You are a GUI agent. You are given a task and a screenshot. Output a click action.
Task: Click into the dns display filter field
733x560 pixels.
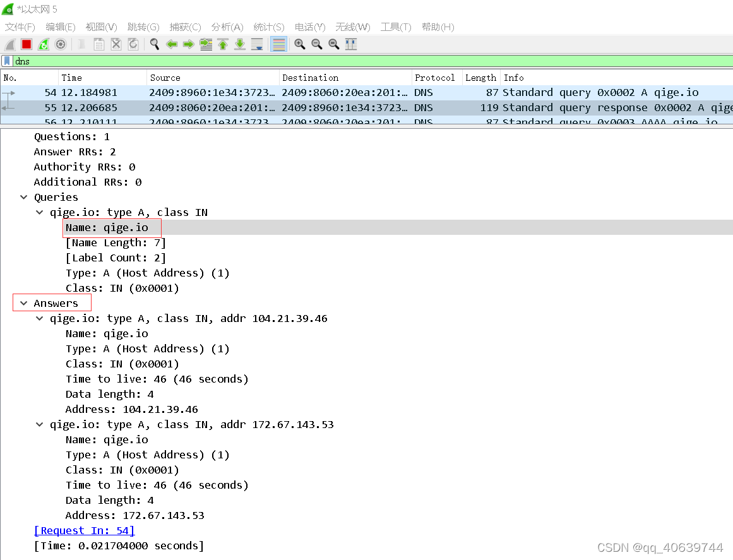(x=372, y=61)
